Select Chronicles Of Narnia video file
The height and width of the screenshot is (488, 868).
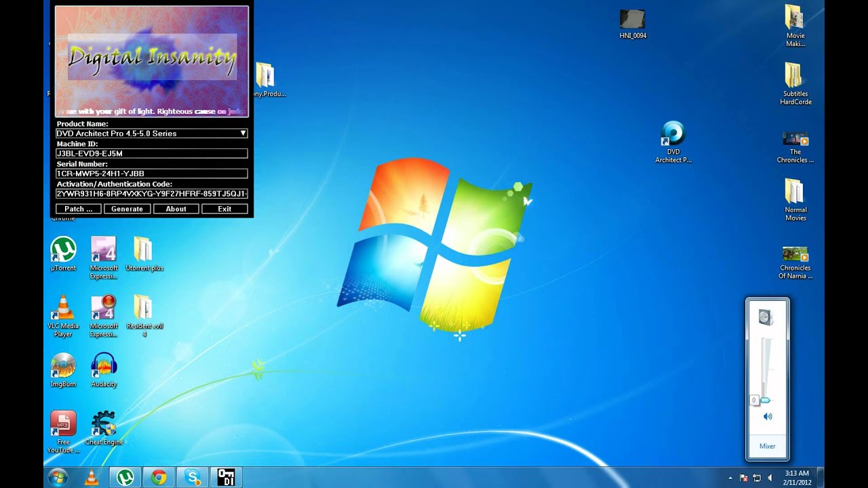point(795,262)
